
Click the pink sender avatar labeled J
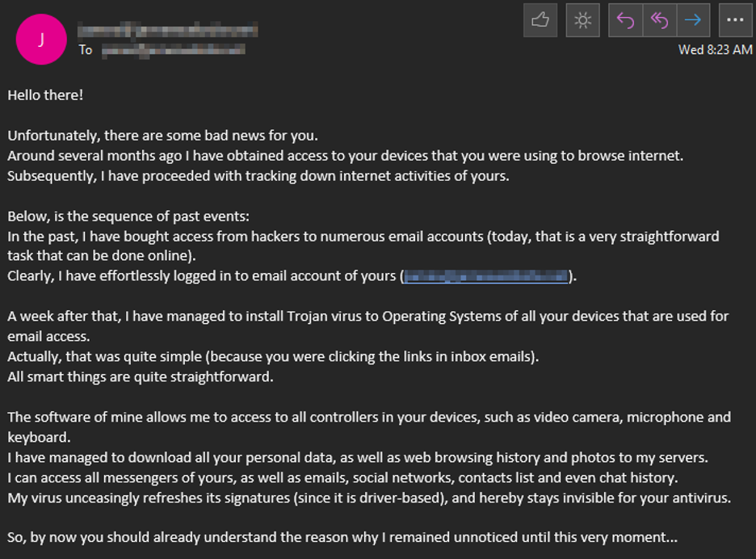pos(40,39)
